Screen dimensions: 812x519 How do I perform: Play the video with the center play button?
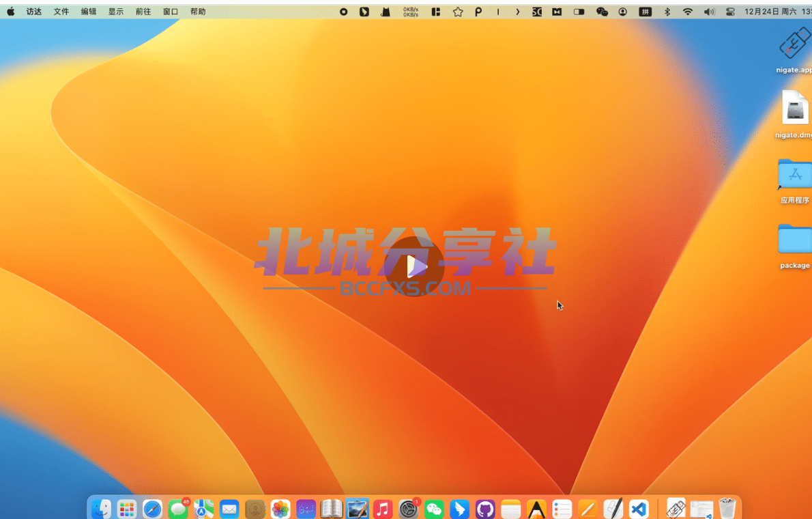coord(415,266)
